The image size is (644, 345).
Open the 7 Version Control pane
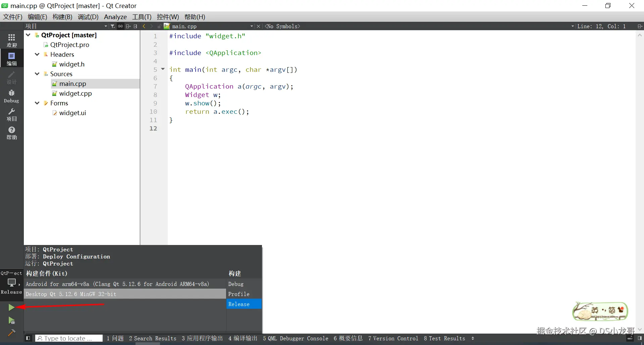[x=393, y=338]
